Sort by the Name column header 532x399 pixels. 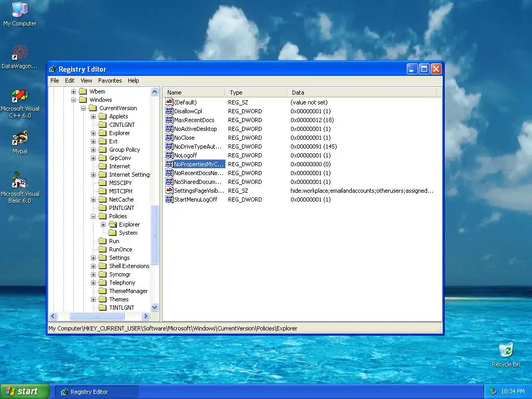point(194,92)
